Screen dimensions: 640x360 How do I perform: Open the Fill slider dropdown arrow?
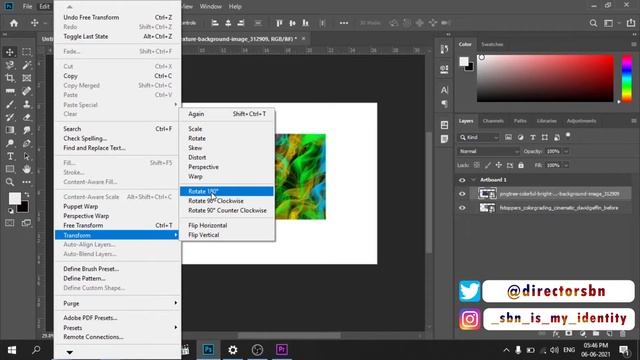click(566, 165)
